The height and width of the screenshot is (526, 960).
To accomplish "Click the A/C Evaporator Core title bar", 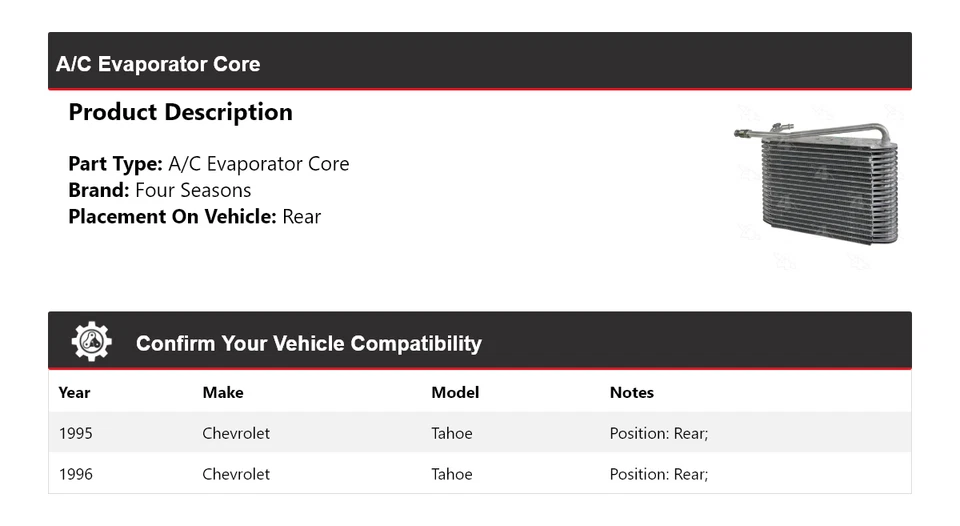I will click(158, 64).
